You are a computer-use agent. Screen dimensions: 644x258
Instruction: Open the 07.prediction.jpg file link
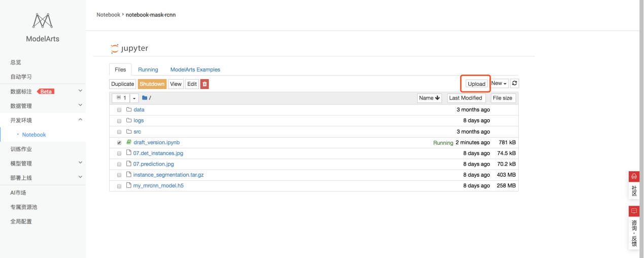coord(154,165)
